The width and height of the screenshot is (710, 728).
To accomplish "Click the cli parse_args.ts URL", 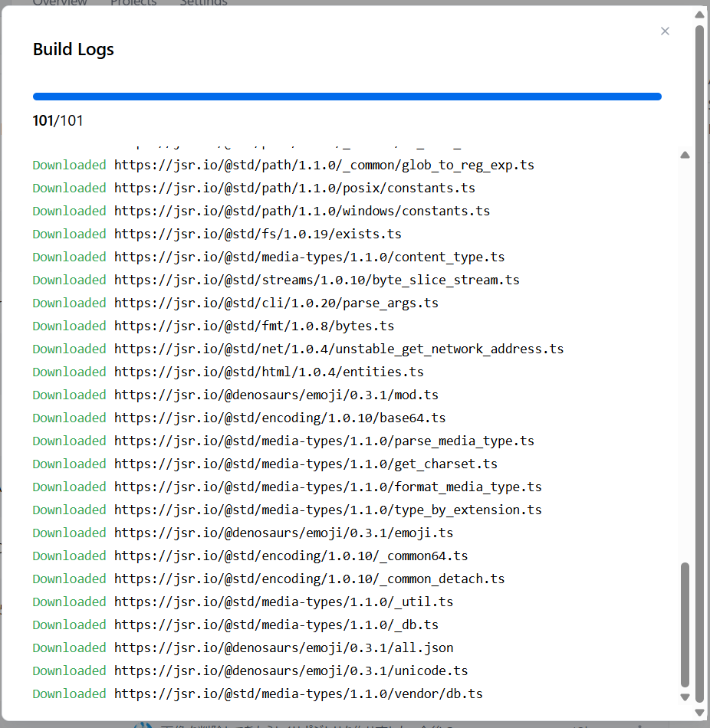I will pos(276,303).
